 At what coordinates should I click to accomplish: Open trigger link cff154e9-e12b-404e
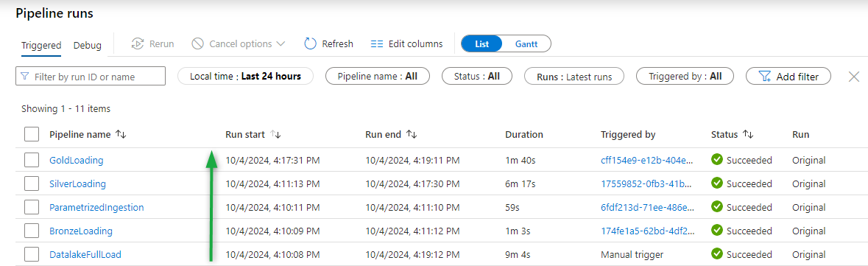[x=646, y=160]
